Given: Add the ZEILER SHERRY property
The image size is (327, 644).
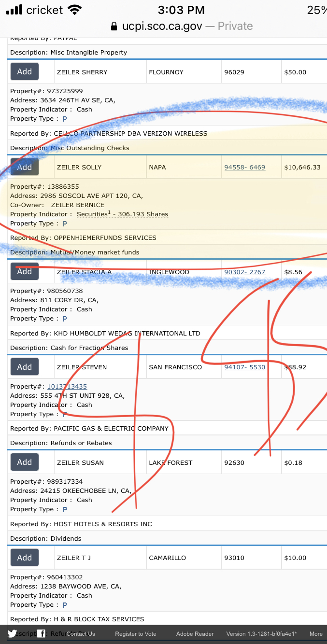Looking at the screenshot, I should click(25, 71).
